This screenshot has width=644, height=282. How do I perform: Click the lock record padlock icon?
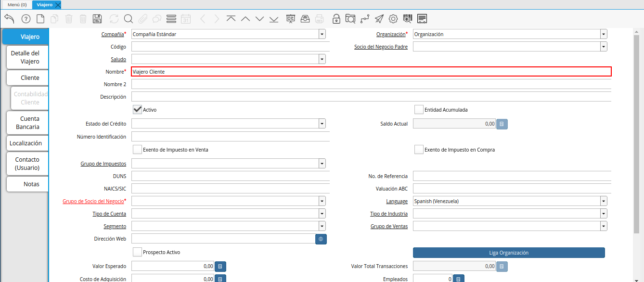pos(336,19)
